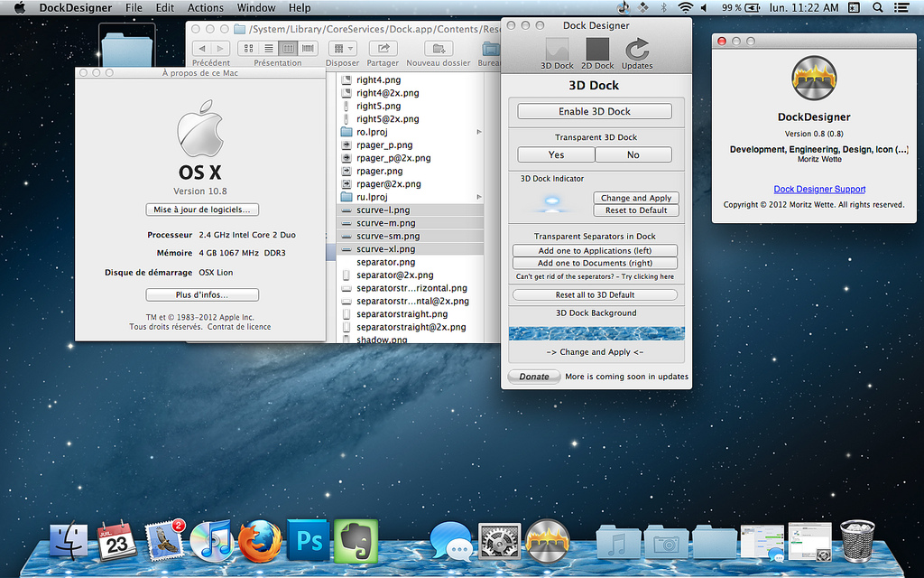The image size is (924, 578).
Task: Open the Edit menu
Action: tap(165, 7)
